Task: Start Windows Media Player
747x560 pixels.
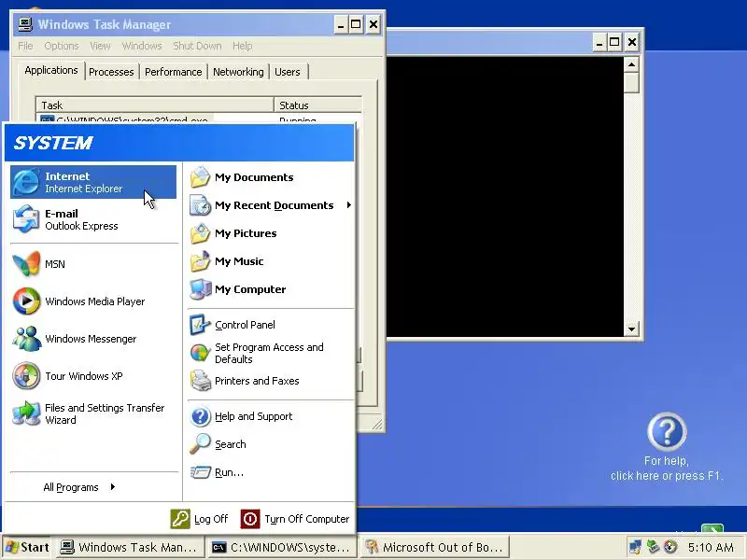Action: pyautogui.click(x=93, y=301)
